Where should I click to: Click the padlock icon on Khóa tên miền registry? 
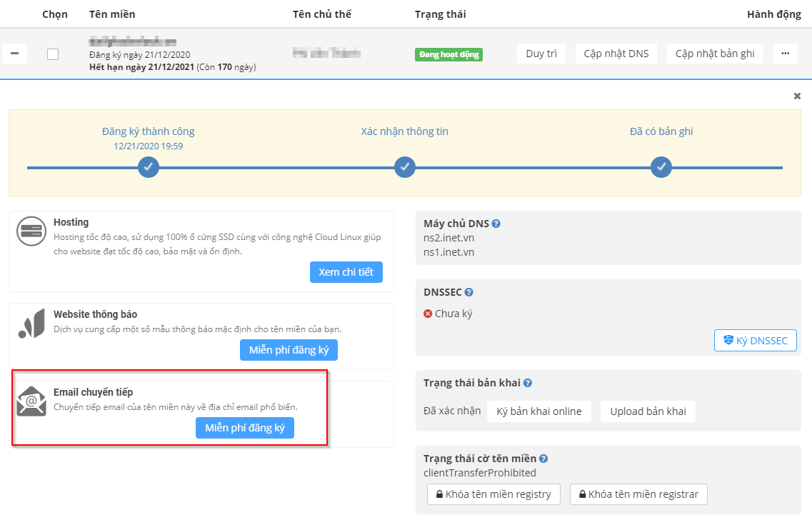pos(438,494)
